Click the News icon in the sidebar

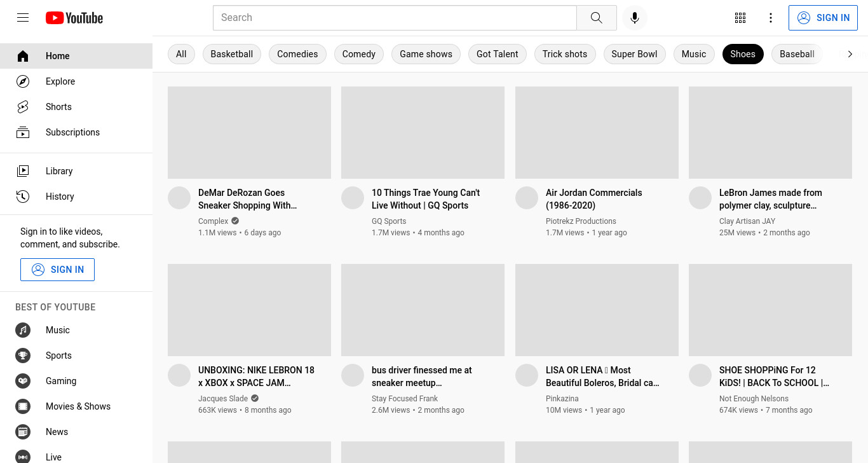click(23, 432)
